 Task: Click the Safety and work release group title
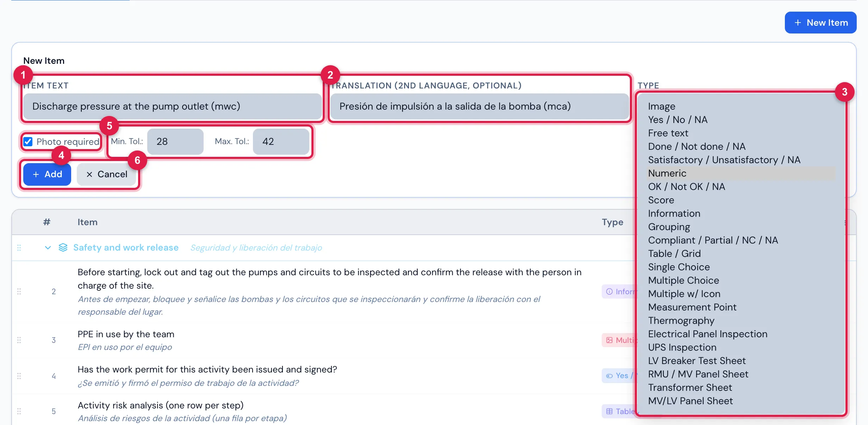(x=126, y=247)
